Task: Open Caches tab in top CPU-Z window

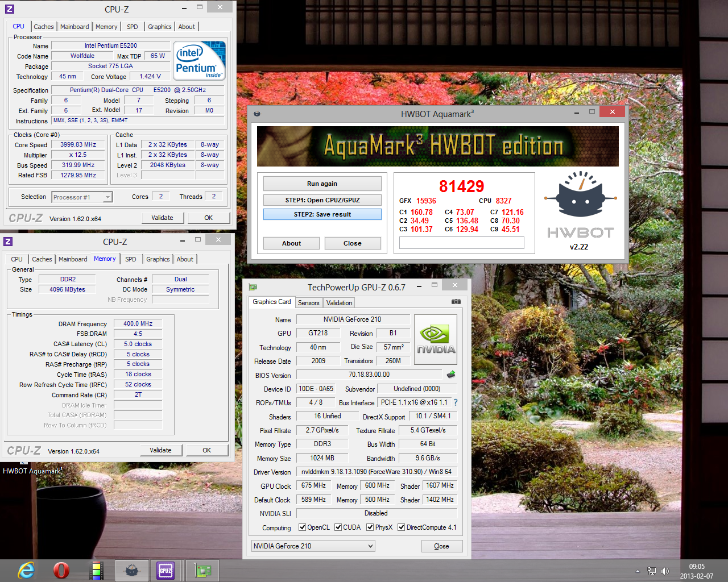Action: coord(44,27)
